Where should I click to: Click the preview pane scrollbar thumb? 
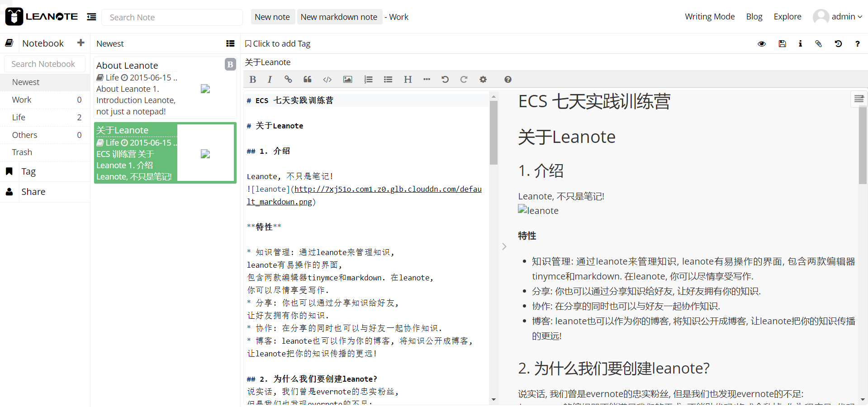click(x=863, y=145)
